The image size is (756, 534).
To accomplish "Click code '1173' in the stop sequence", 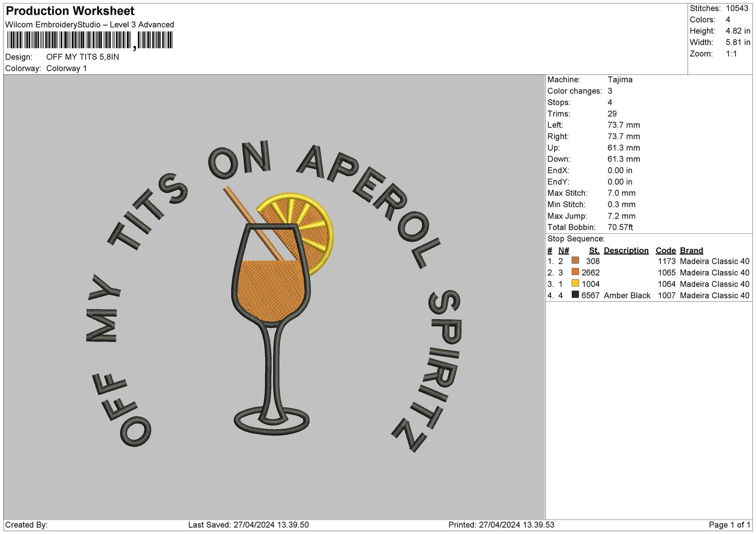I will pyautogui.click(x=667, y=261).
